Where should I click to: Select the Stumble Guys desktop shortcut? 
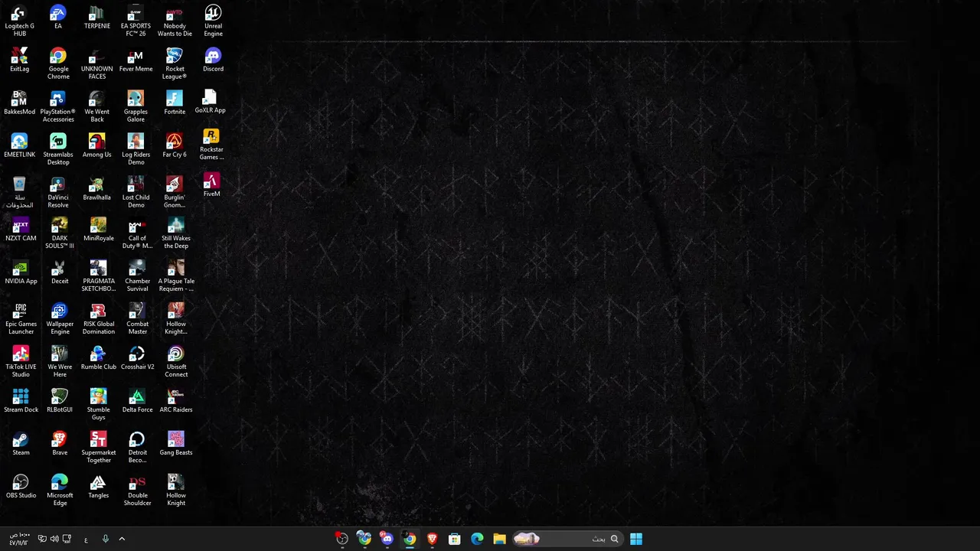98,405
